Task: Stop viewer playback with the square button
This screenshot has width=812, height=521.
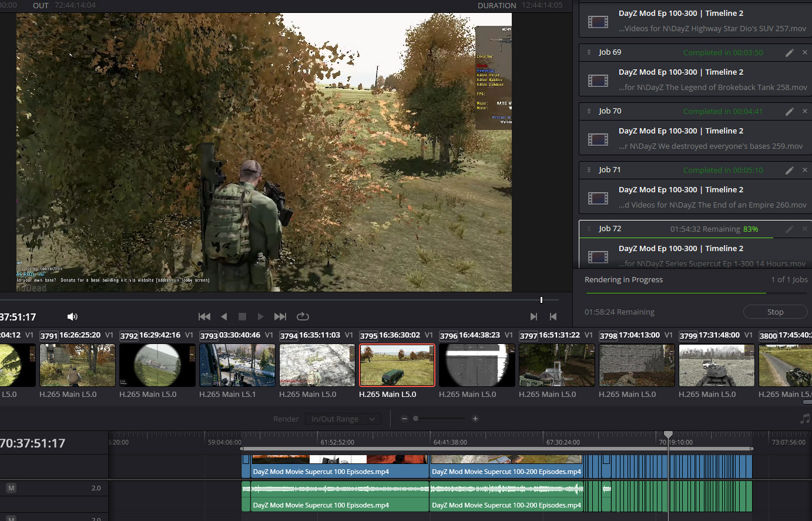Action: click(x=242, y=316)
